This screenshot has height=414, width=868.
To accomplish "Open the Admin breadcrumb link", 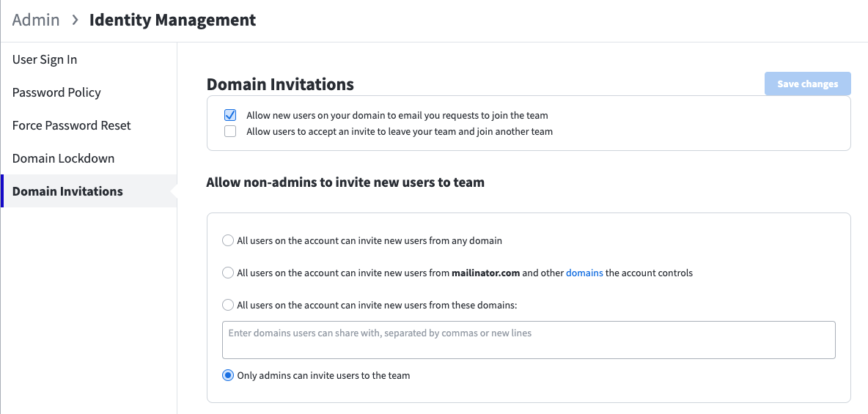I will click(x=36, y=20).
